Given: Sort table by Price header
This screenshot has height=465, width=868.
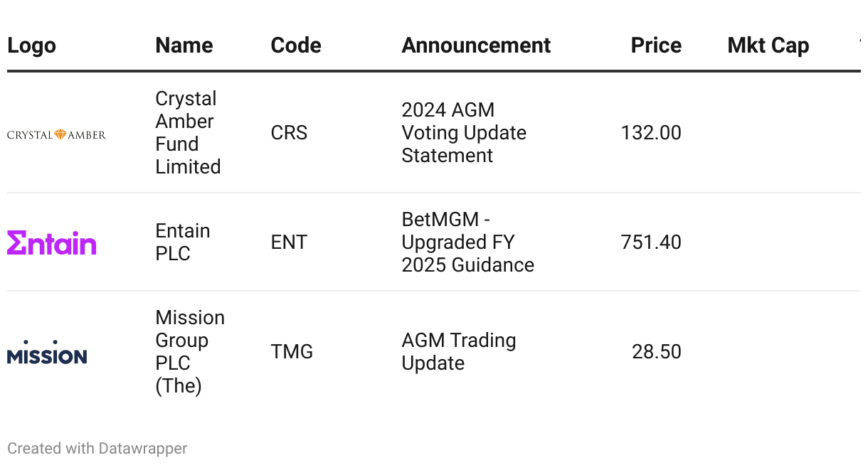Looking at the screenshot, I should pos(655,46).
